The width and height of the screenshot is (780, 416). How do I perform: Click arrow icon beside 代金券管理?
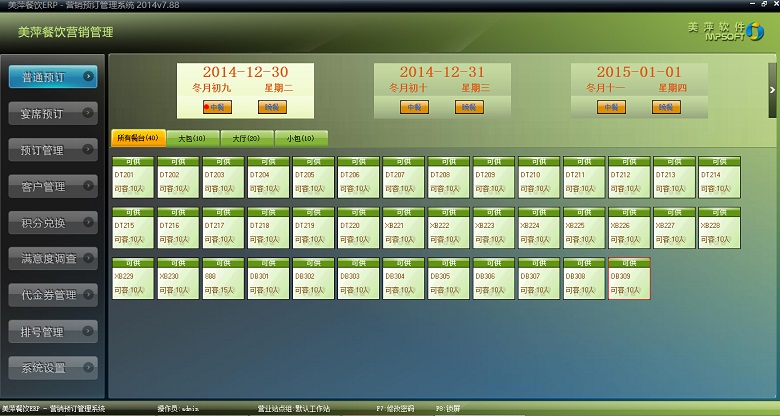(x=89, y=295)
